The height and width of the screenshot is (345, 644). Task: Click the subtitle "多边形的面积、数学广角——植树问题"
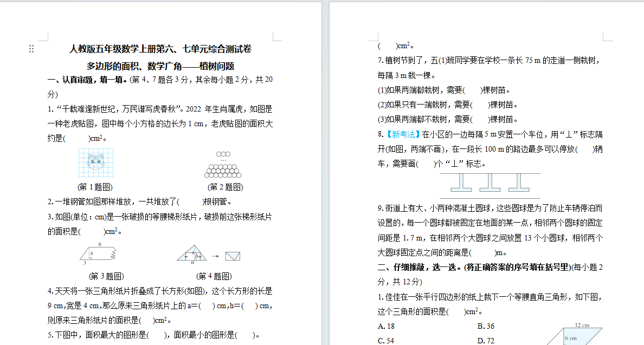(x=160, y=66)
